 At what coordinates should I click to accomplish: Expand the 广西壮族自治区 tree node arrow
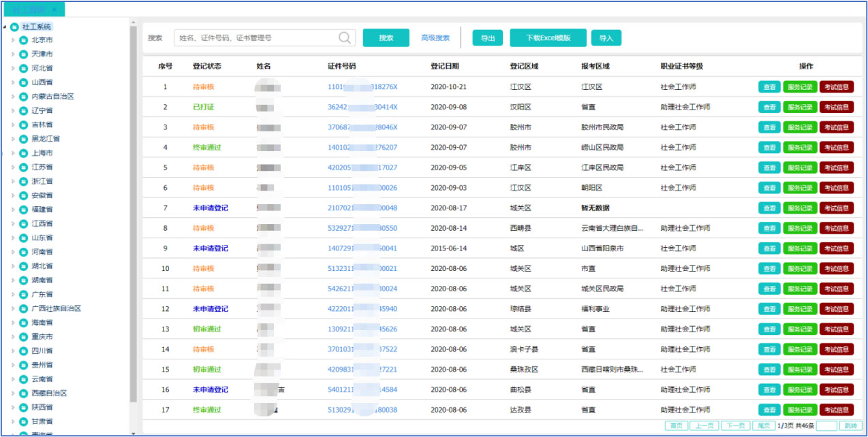coord(13,309)
